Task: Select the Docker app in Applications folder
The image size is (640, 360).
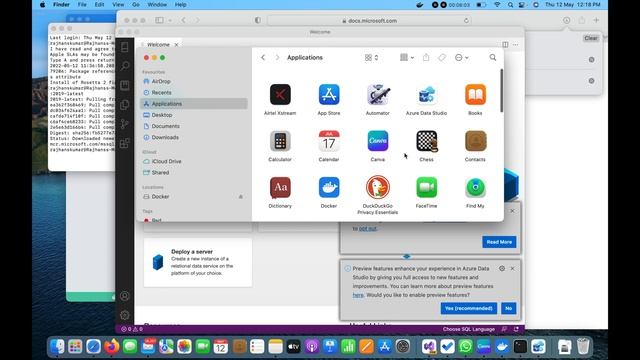Action: pos(329,188)
